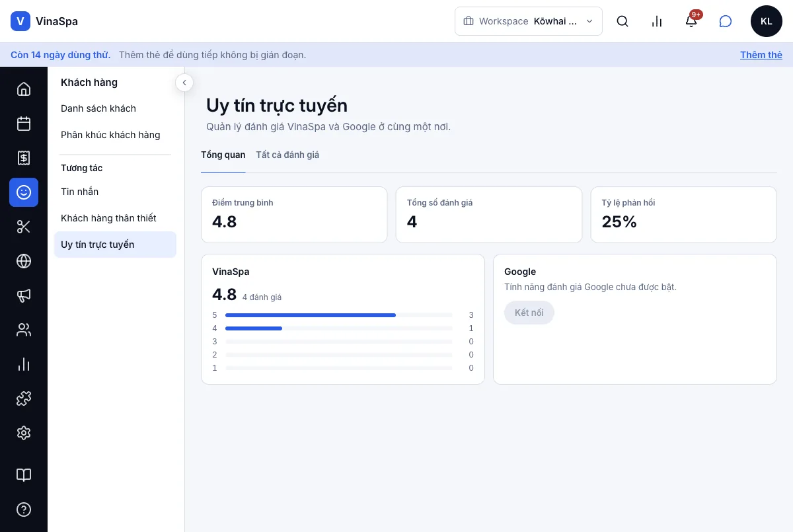Open the chat messages icon in header
The width and height of the screenshot is (793, 532).
[x=726, y=21]
